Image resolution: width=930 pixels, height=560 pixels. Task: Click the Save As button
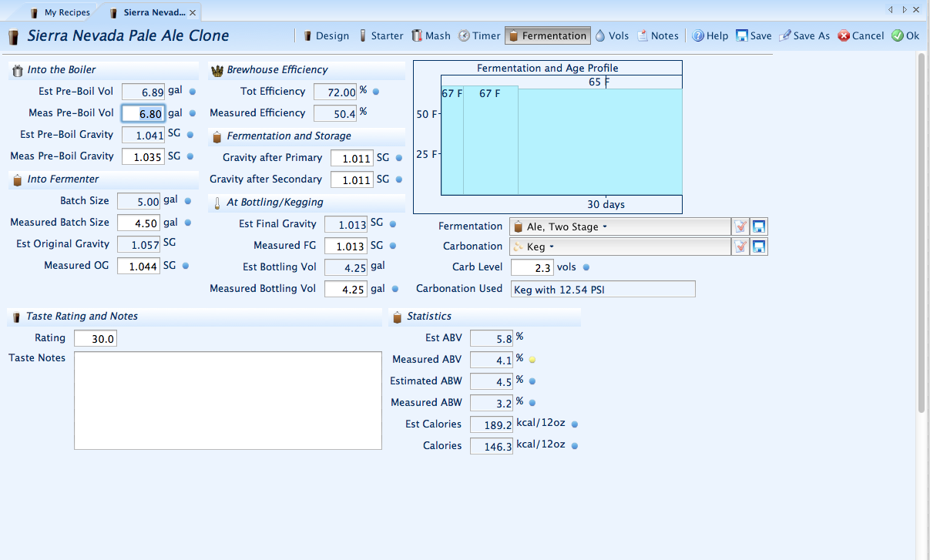coord(804,35)
